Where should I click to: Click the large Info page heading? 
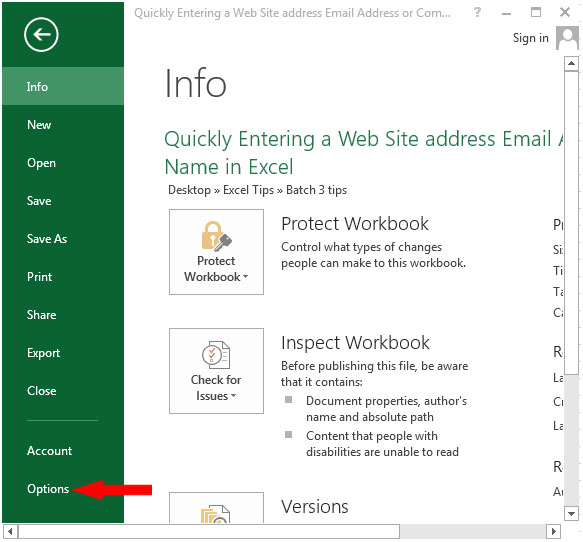pos(195,83)
